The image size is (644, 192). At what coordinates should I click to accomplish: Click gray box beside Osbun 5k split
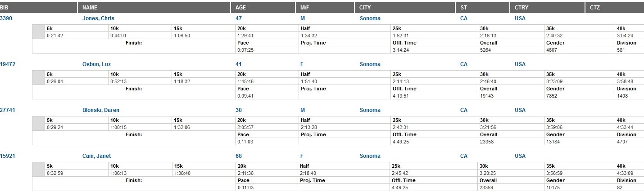[x=39, y=78]
